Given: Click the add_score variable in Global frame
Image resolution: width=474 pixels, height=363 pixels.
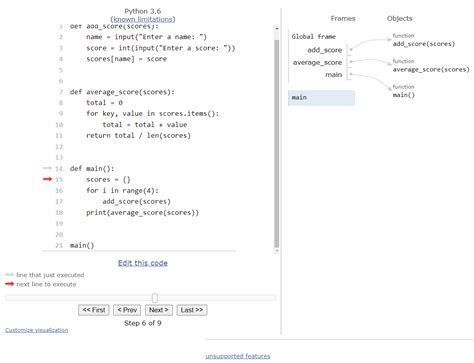Looking at the screenshot, I should (x=325, y=50).
